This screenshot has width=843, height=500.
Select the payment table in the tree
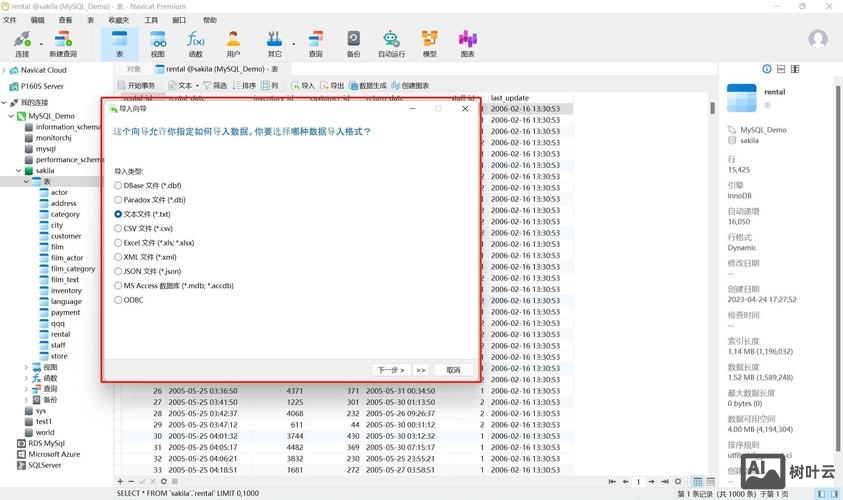point(65,312)
